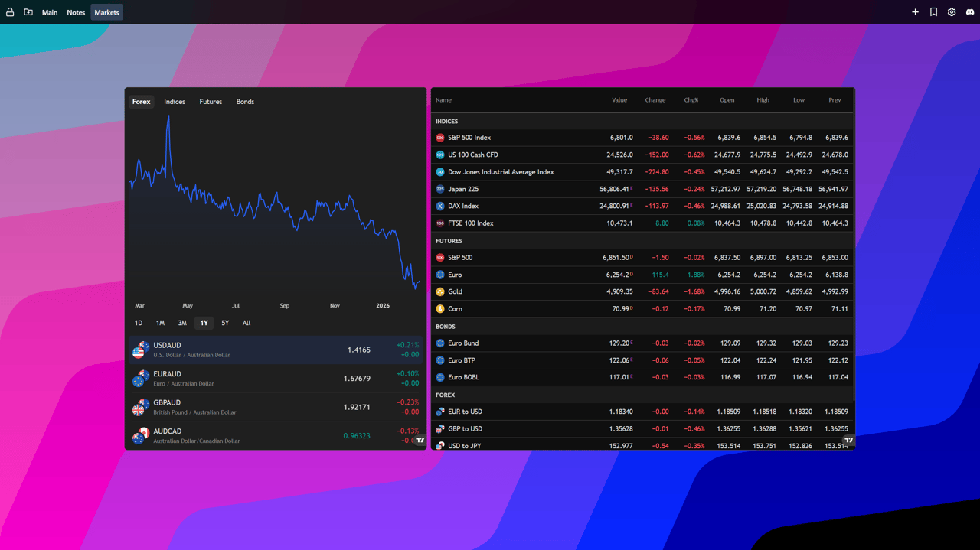Open the Discord icon in the top bar

pyautogui.click(x=969, y=12)
